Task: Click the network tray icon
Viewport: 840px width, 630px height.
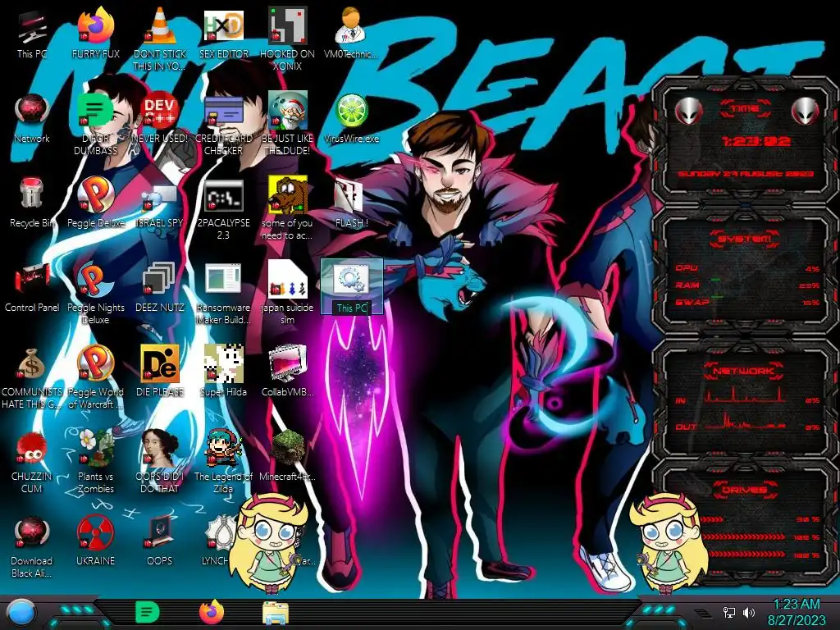Action: [x=729, y=612]
